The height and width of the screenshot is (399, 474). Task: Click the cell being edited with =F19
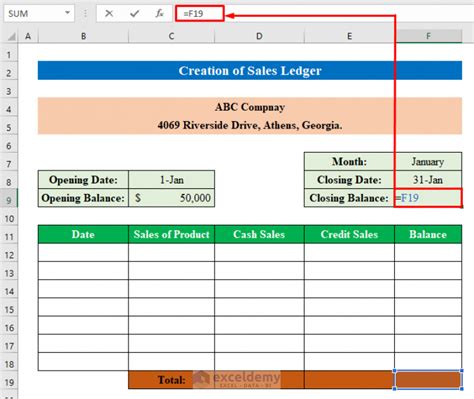click(x=428, y=198)
